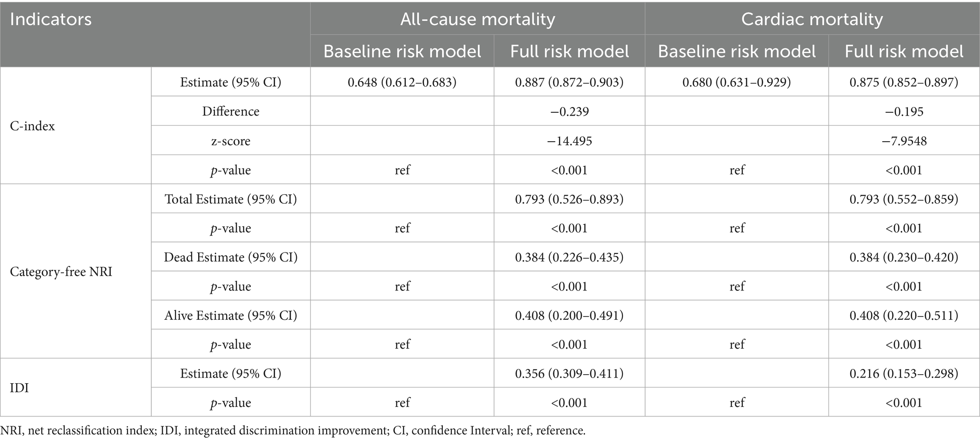The height and width of the screenshot is (441, 980).
Task: Click the Difference row label
Action: (x=231, y=111)
